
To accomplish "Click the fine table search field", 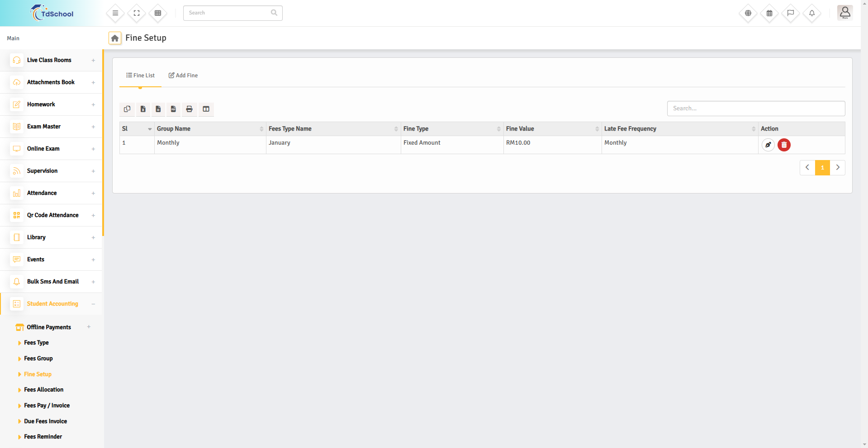I will (x=755, y=108).
